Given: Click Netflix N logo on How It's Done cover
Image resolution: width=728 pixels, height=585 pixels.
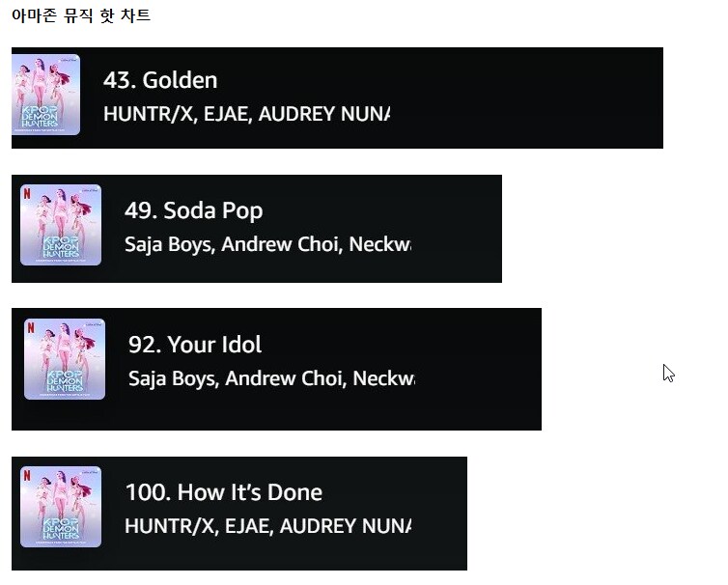Looking at the screenshot, I should click(27, 475).
